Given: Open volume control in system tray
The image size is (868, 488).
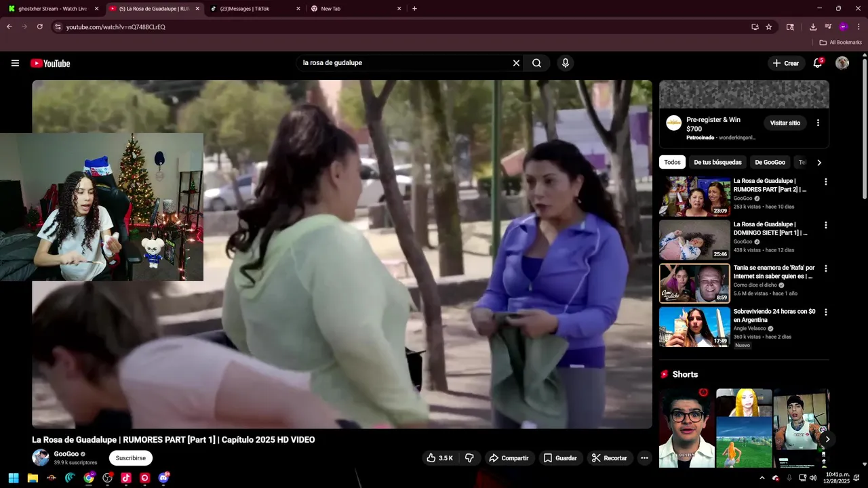Looking at the screenshot, I should [812, 478].
